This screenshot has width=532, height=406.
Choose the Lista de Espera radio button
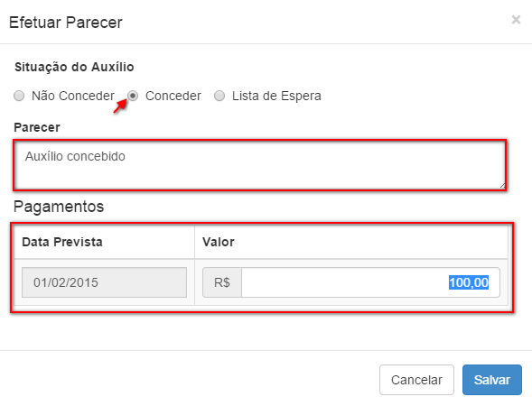[x=219, y=96]
